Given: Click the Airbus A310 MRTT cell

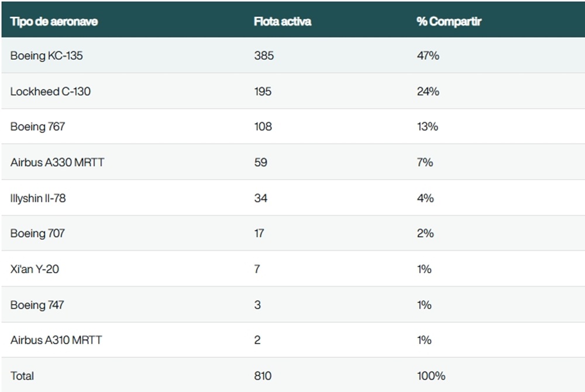Looking at the screenshot, I should click(x=56, y=340).
